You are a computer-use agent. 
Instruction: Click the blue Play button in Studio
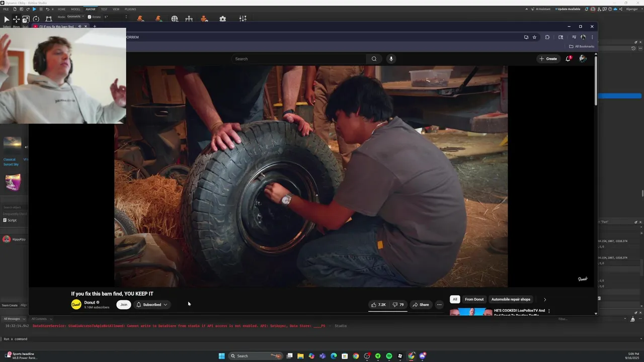[34, 9]
